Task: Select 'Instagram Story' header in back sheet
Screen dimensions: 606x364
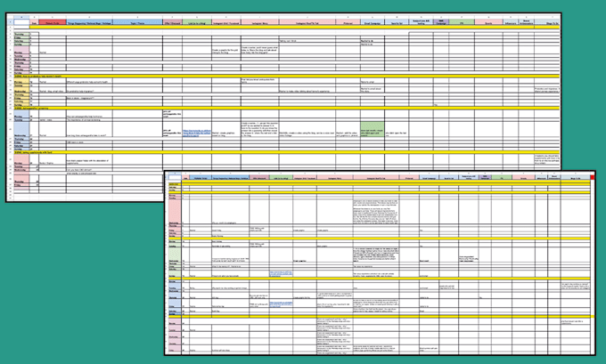Action: [259, 22]
